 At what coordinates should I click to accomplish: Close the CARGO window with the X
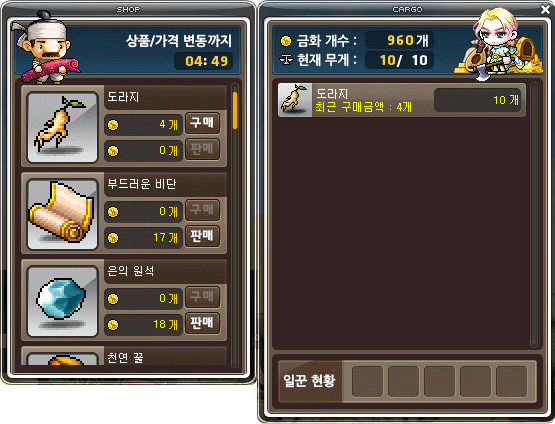(x=545, y=9)
